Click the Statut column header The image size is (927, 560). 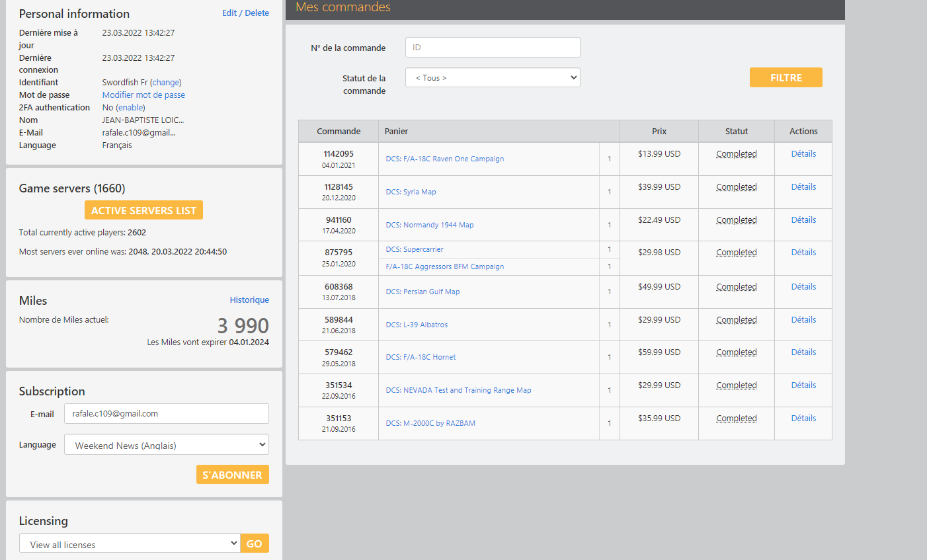737,132
